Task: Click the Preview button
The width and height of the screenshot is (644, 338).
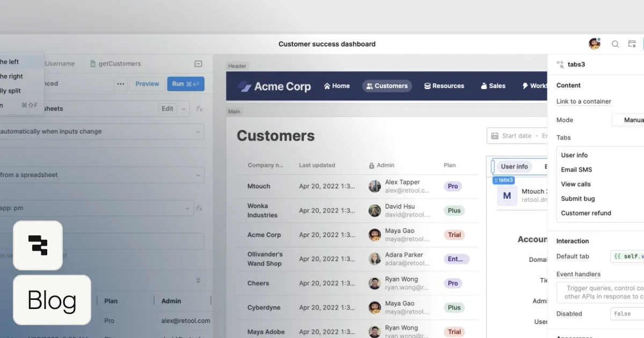Action: [147, 84]
